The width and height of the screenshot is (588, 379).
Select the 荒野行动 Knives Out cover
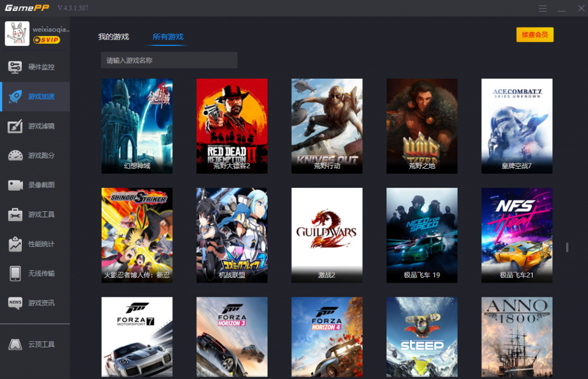pos(327,126)
